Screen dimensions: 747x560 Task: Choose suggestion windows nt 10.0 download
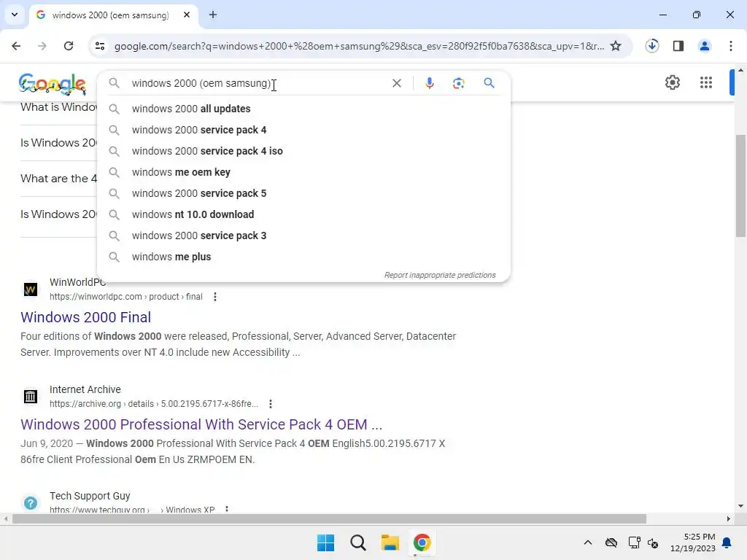coord(303,214)
